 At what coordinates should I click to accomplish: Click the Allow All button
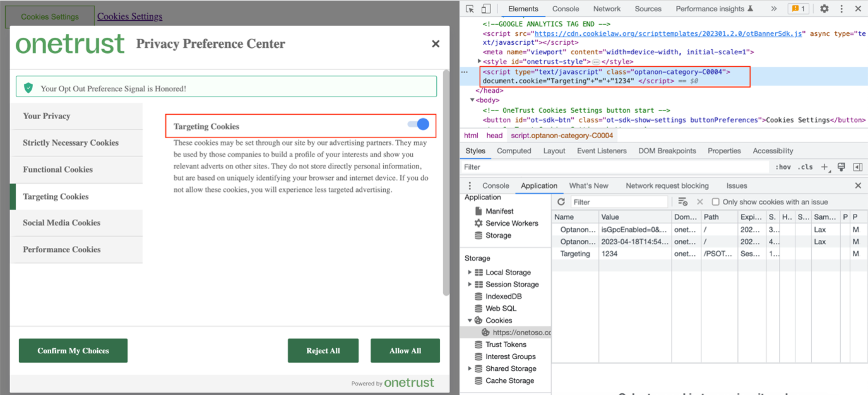coord(405,350)
